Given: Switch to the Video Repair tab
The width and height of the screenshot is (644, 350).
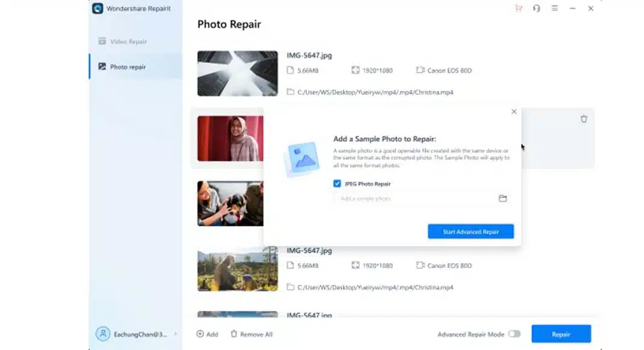Looking at the screenshot, I should pos(128,41).
